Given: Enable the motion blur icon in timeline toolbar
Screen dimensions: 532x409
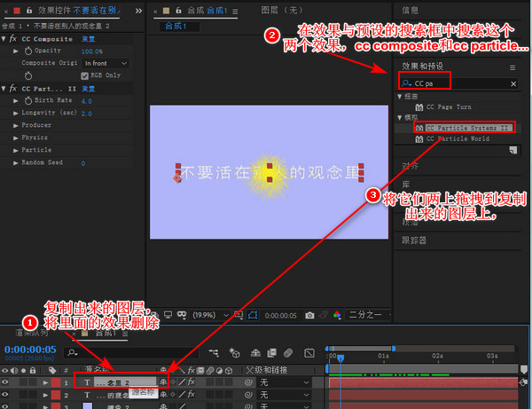Looking at the screenshot, I should 288,353.
